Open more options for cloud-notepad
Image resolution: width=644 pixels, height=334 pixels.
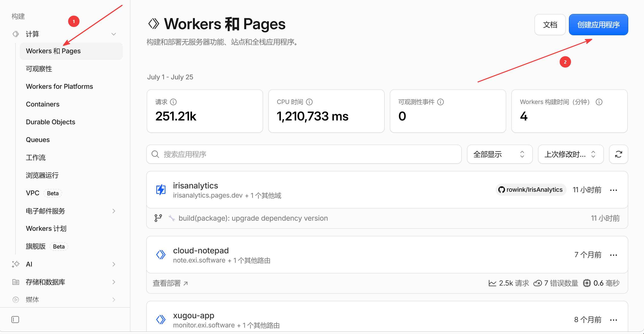[x=614, y=255]
